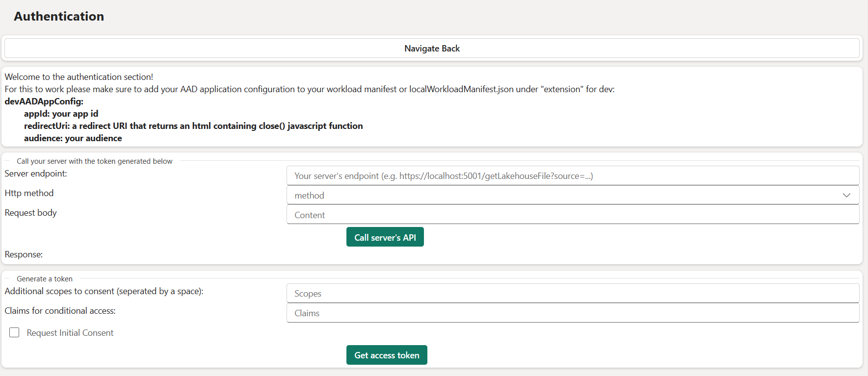Click the chevron arrow in method combo box
Viewport: 868px width, 376px height.
(x=846, y=196)
